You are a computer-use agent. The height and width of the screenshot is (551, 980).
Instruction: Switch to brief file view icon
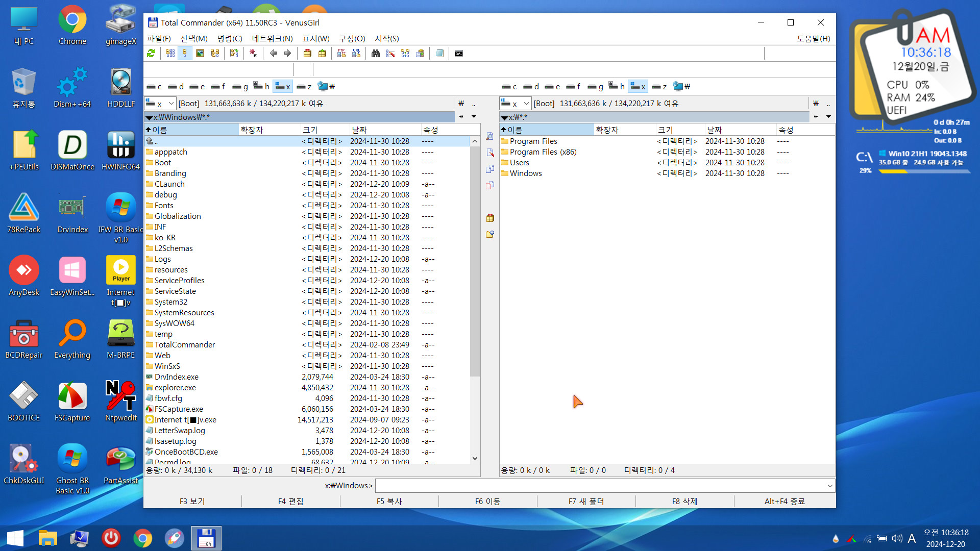coord(170,53)
